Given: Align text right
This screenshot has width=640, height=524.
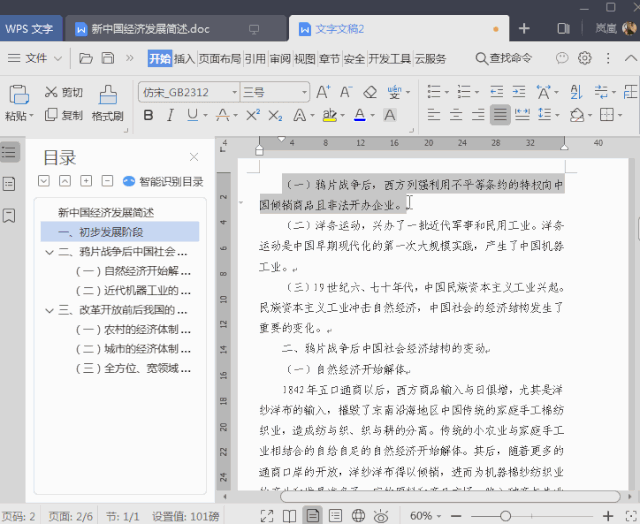Looking at the screenshot, I should click(x=478, y=115).
